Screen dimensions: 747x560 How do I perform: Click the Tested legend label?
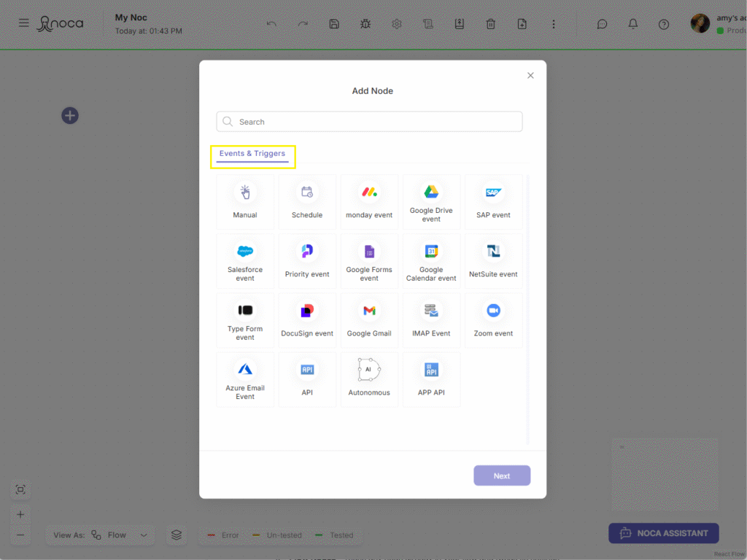click(x=341, y=535)
